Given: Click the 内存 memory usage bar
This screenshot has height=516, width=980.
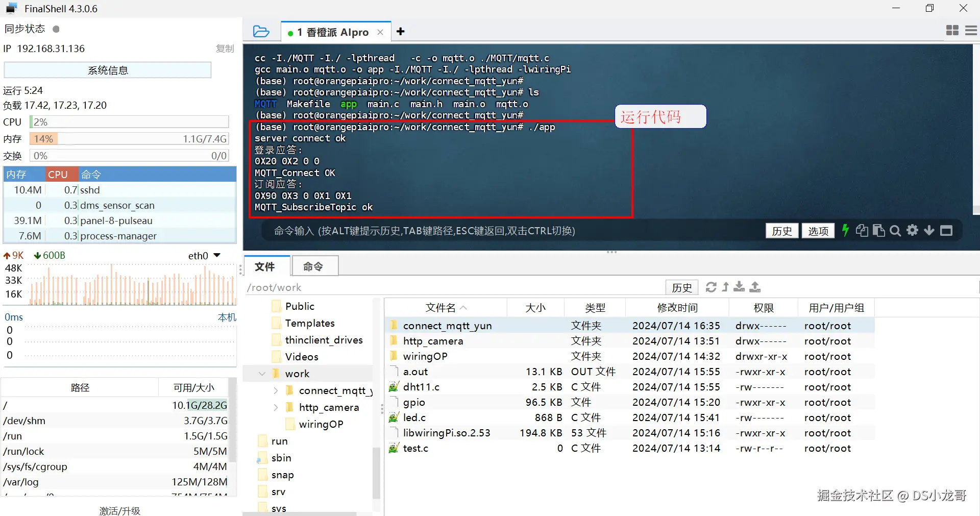Looking at the screenshot, I should tap(129, 139).
